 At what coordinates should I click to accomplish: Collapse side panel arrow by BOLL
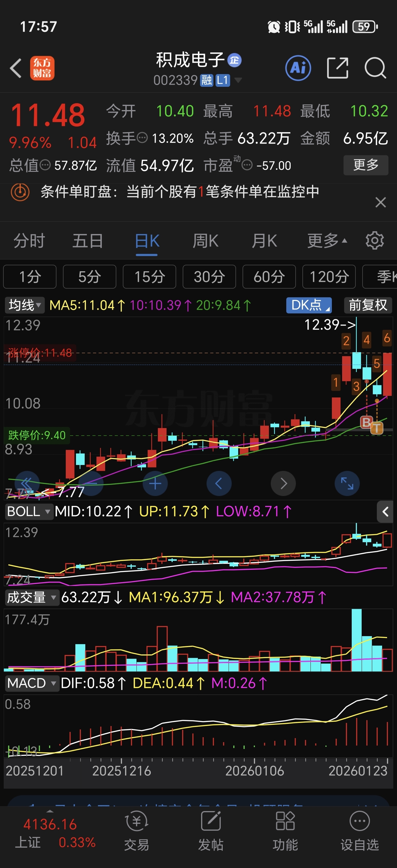(x=385, y=512)
